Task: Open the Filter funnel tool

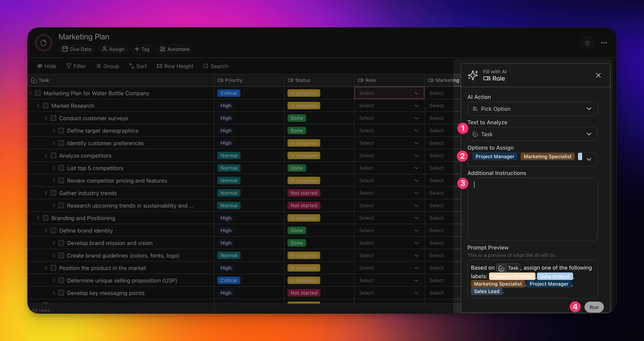Action: (69, 66)
